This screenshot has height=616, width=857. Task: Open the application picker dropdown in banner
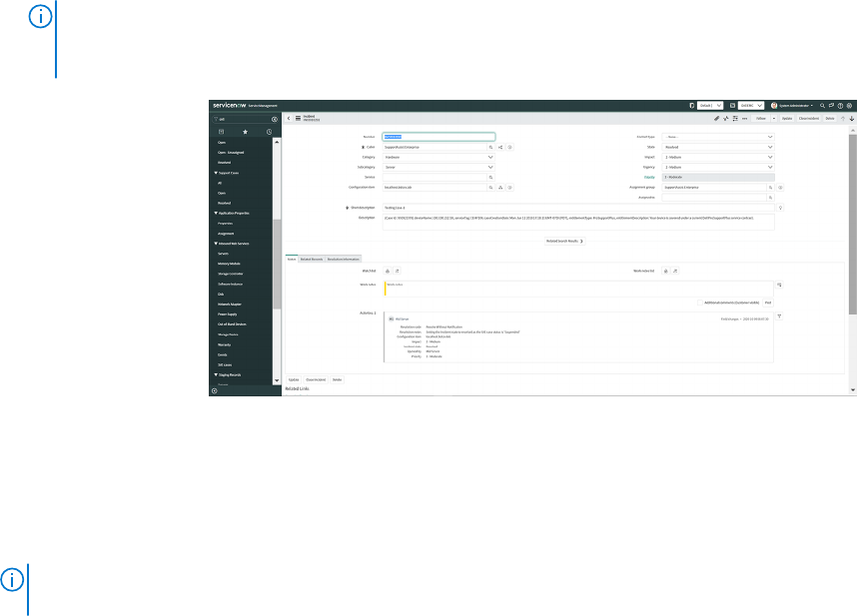point(751,106)
